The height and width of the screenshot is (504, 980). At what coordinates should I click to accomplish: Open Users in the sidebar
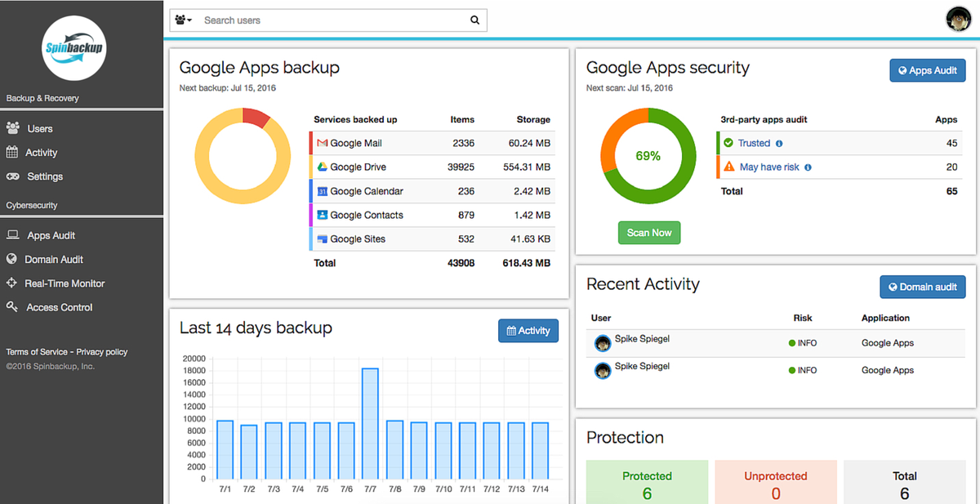[x=40, y=128]
